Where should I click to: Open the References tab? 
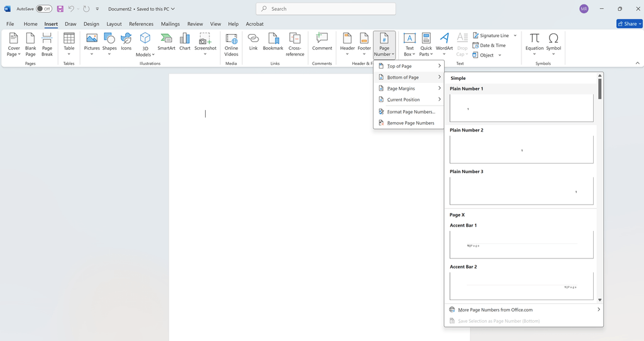tap(141, 24)
